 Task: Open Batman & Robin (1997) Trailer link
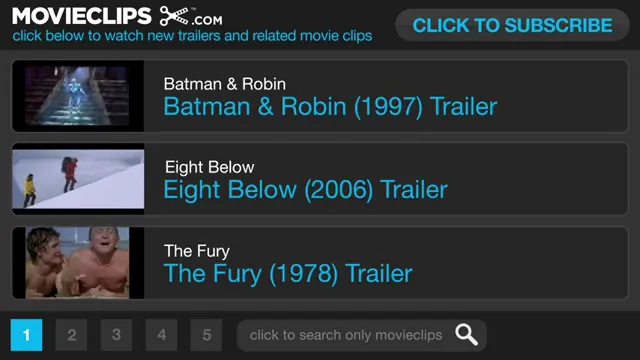tap(330, 107)
